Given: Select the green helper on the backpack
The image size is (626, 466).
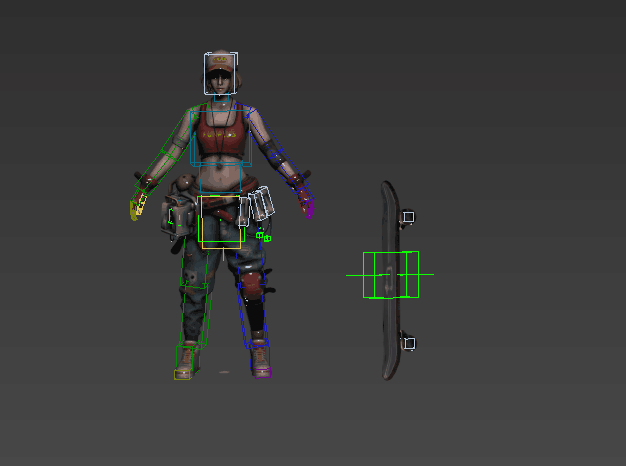Looking at the screenshot, I should pyautogui.click(x=174, y=217).
